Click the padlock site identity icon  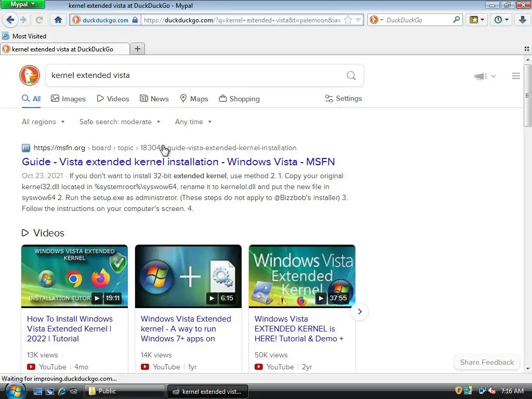coord(135,20)
